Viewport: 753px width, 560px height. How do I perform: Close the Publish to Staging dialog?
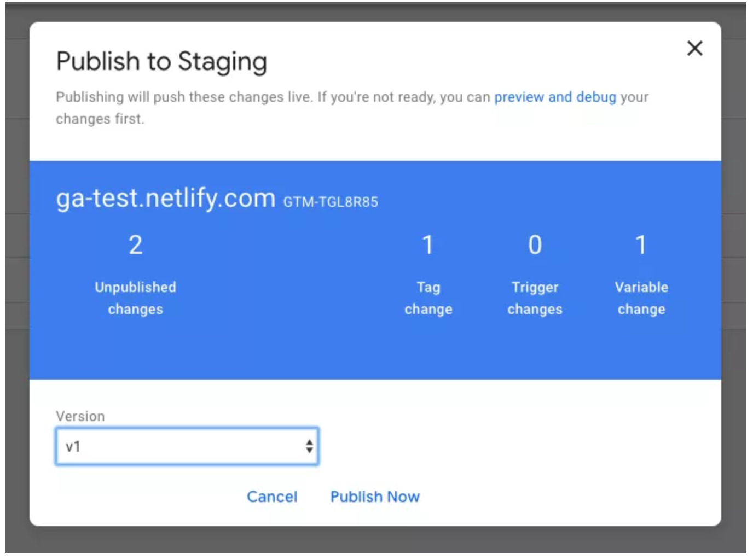[694, 48]
